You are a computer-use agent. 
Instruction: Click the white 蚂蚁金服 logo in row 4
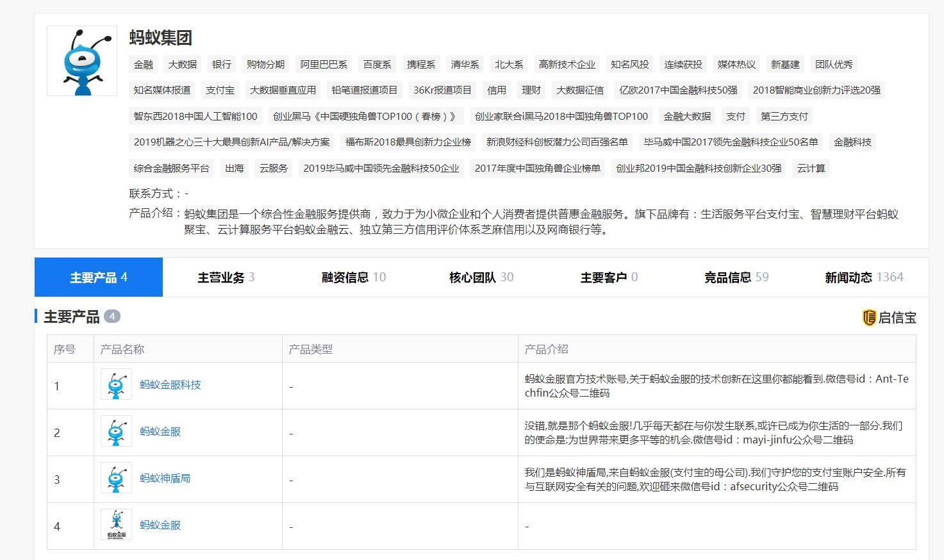(x=115, y=525)
